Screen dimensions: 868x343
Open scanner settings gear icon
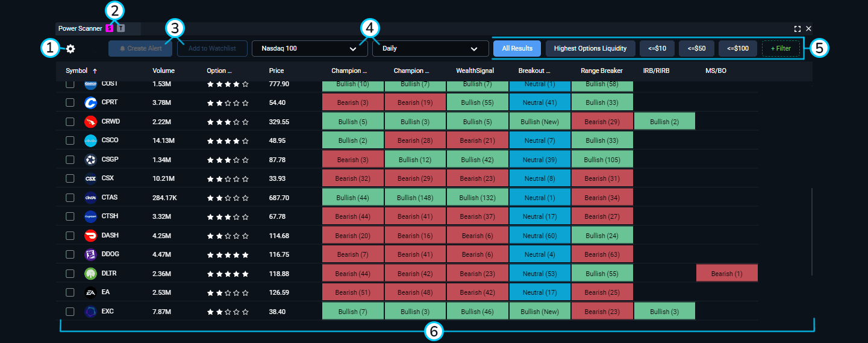coord(70,49)
